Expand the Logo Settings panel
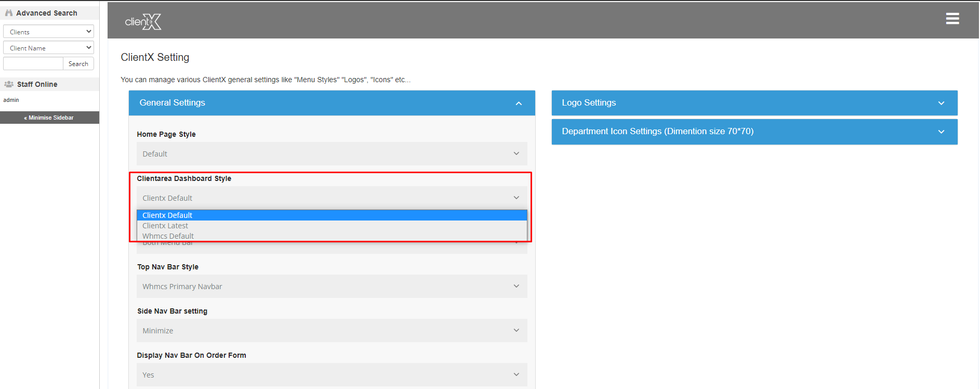 (941, 103)
